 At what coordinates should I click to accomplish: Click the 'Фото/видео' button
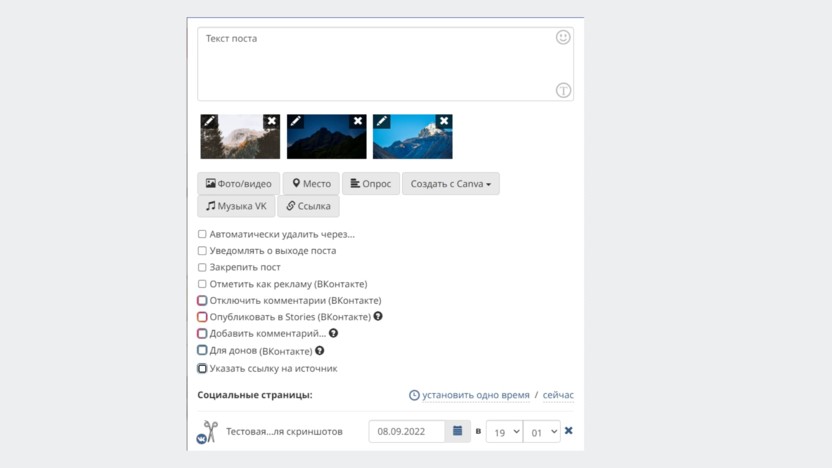(x=238, y=184)
